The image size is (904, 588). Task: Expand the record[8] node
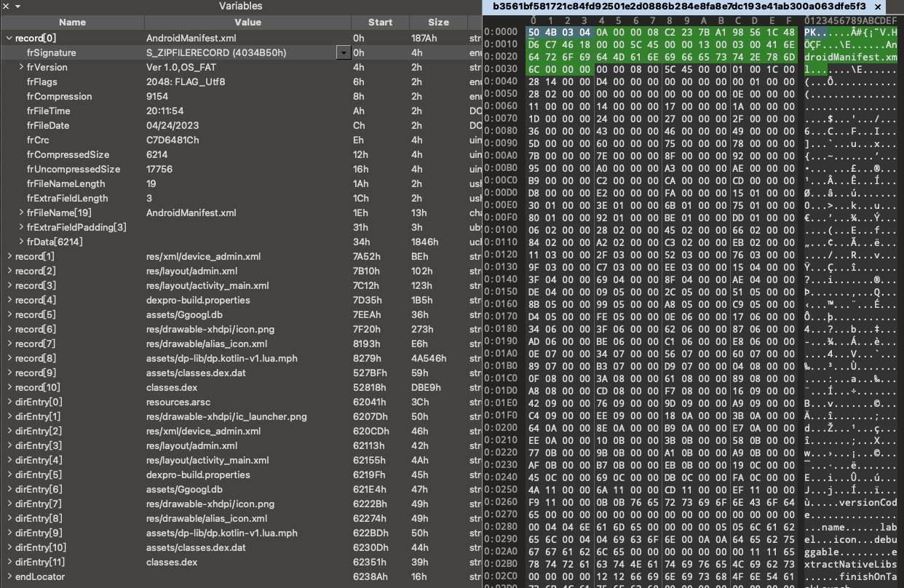(x=9, y=358)
